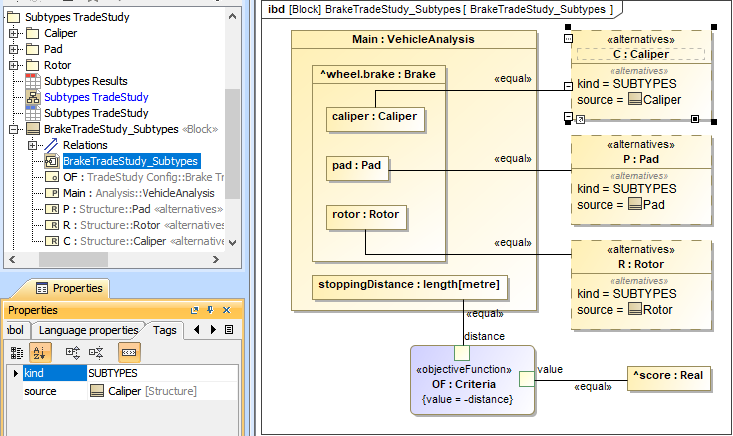Click the categorized view icon in Properties
Viewport: 733px width, 436px height.
17,352
